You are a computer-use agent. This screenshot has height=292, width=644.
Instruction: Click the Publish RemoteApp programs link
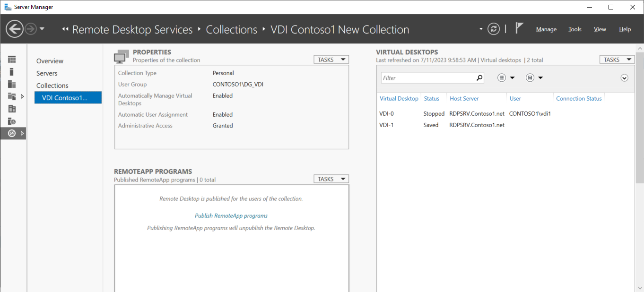(x=231, y=215)
